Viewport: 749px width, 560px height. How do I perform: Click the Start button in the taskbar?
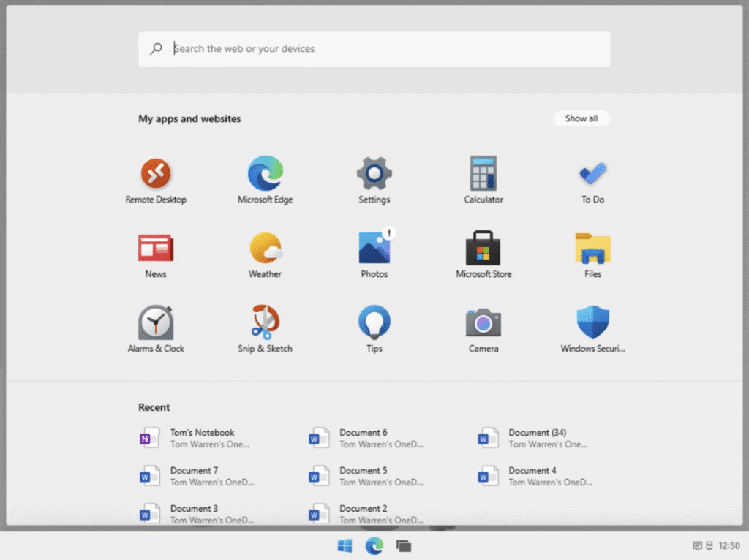345,545
